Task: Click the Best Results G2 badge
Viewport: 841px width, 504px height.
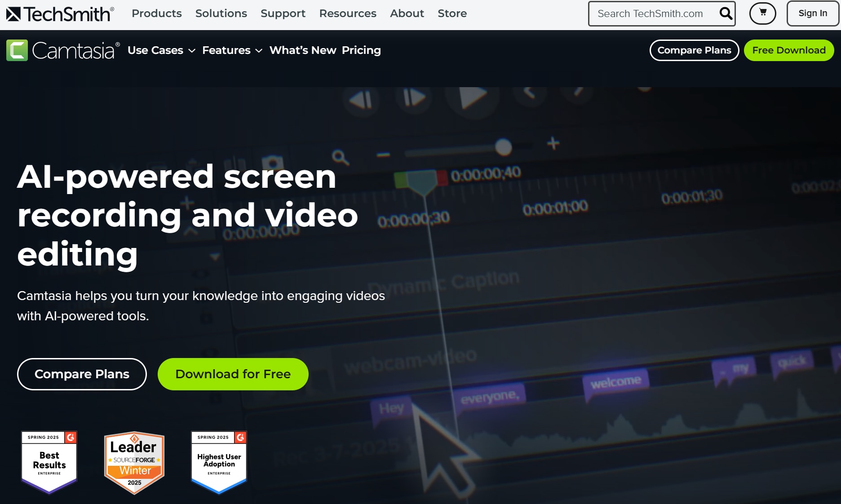Action: point(49,462)
